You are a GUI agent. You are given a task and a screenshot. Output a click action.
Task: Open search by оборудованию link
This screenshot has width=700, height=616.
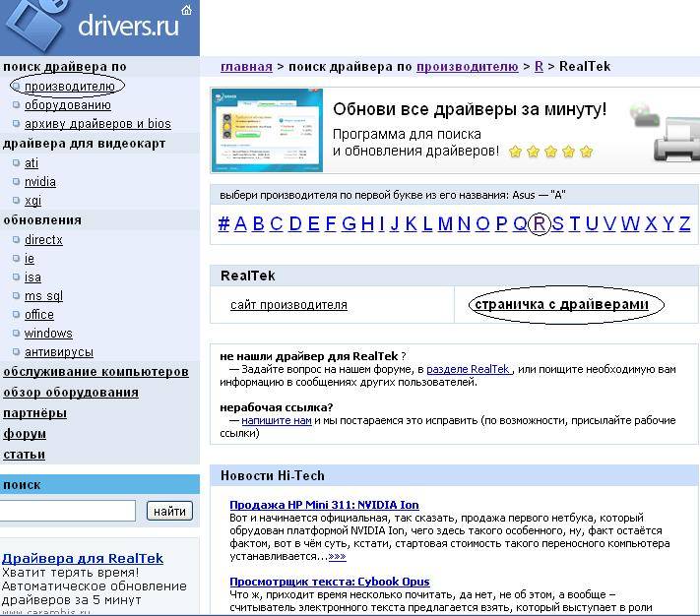point(68,105)
